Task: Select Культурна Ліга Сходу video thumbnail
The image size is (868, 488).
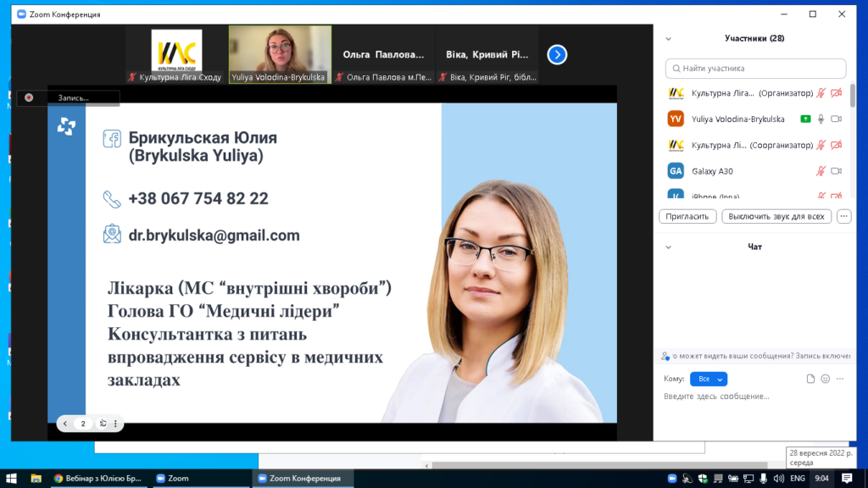Action: 176,55
